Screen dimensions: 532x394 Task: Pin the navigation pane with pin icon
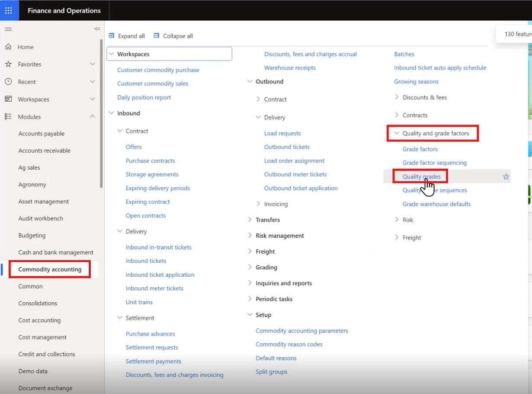[97, 29]
